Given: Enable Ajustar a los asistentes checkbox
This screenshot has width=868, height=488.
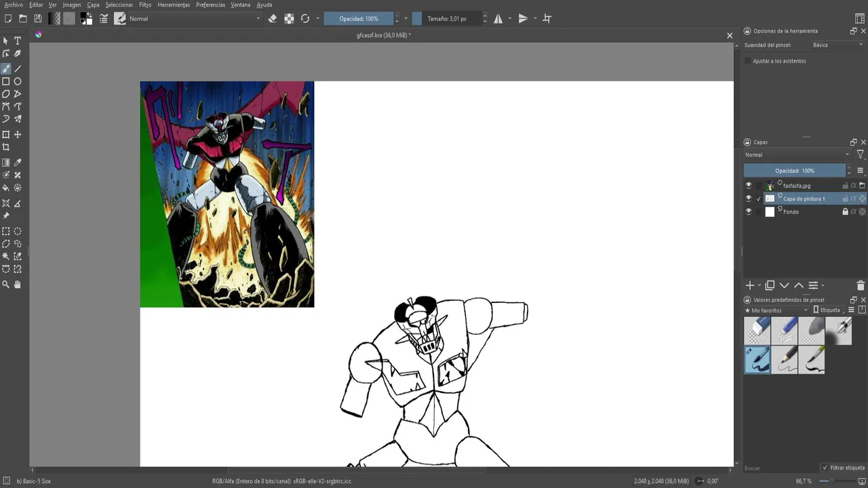Looking at the screenshot, I should pyautogui.click(x=748, y=61).
